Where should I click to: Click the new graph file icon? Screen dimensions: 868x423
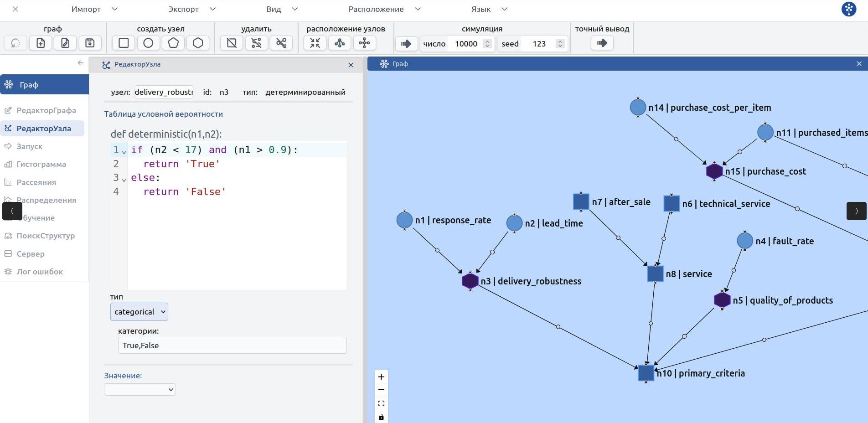41,43
